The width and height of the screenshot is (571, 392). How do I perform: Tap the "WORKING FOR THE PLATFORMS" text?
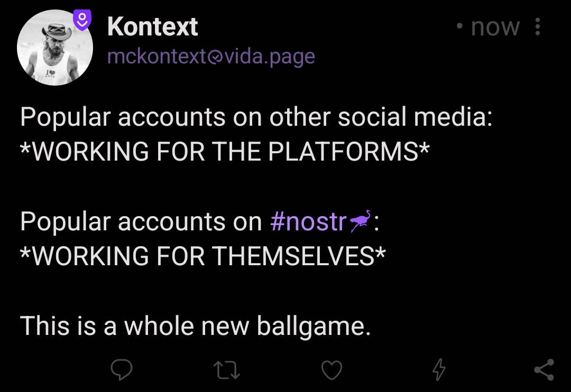tap(224, 152)
